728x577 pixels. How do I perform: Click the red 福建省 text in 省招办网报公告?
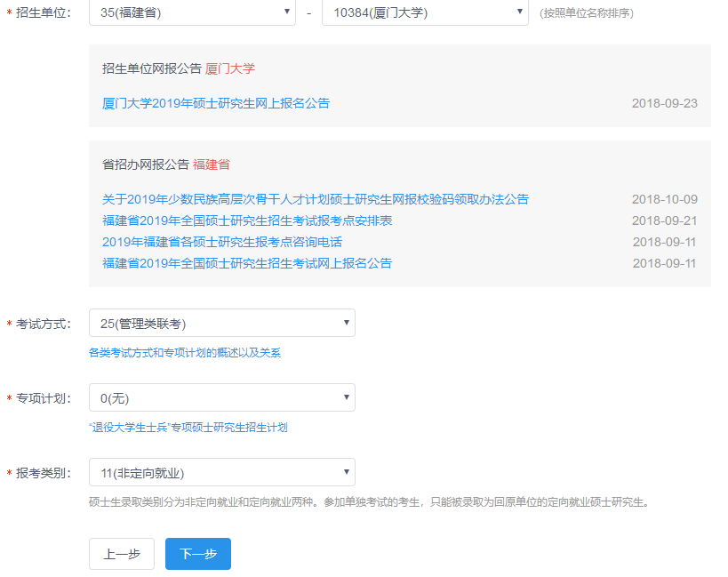coord(212,164)
